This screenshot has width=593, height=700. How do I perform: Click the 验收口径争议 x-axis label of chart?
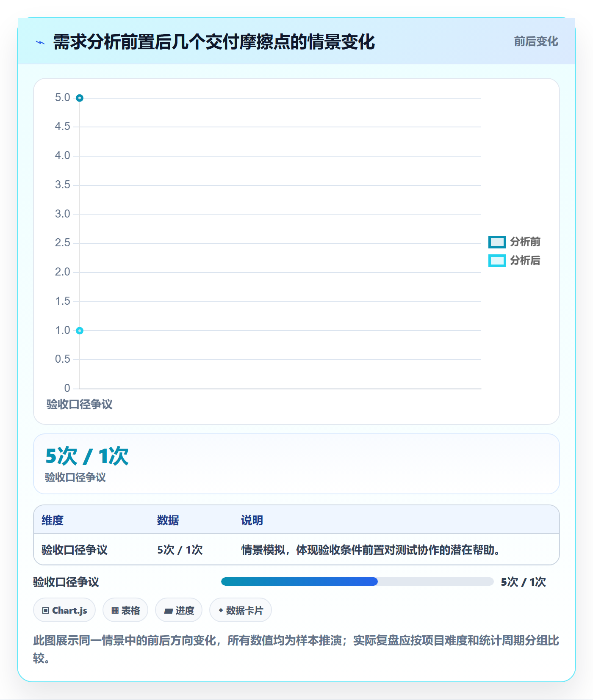80,404
